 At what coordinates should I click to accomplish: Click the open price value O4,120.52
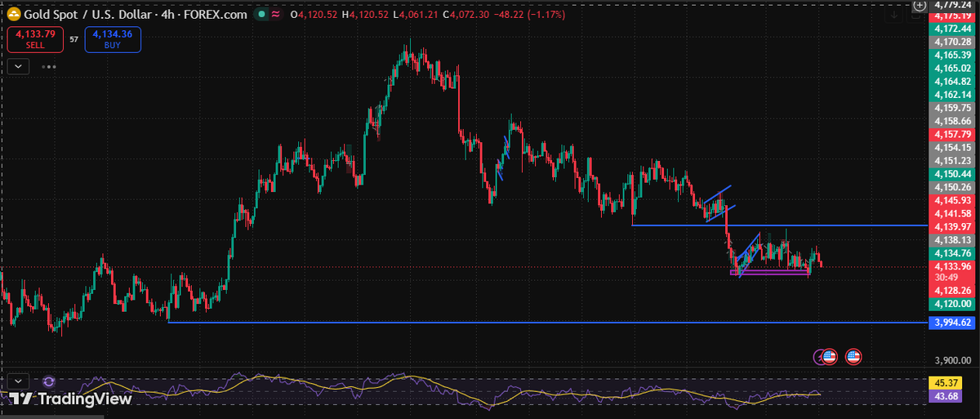click(x=313, y=15)
